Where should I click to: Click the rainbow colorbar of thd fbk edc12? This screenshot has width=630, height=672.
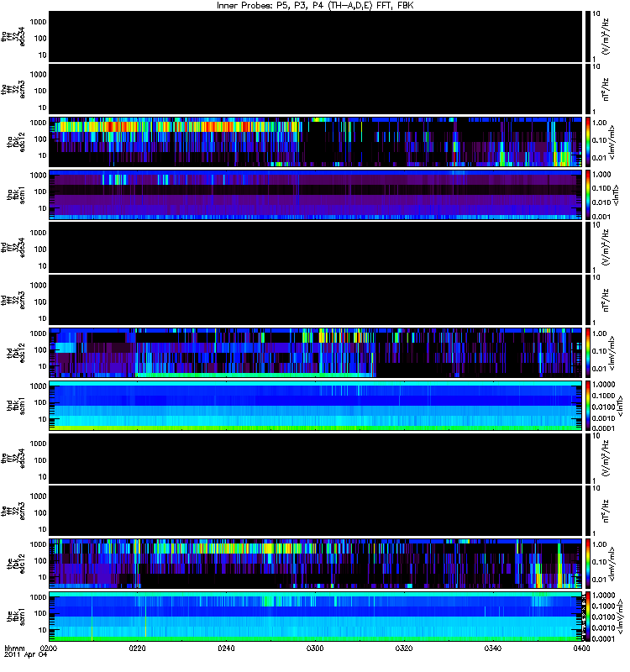click(588, 353)
